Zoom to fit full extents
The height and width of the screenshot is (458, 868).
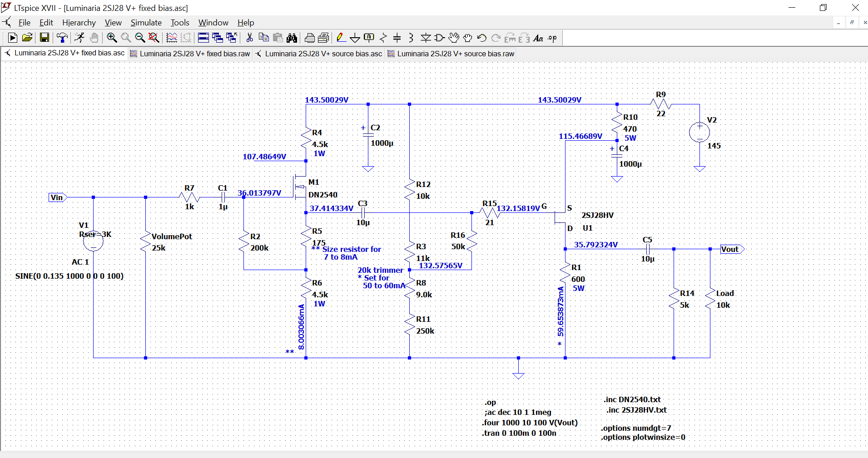click(154, 38)
